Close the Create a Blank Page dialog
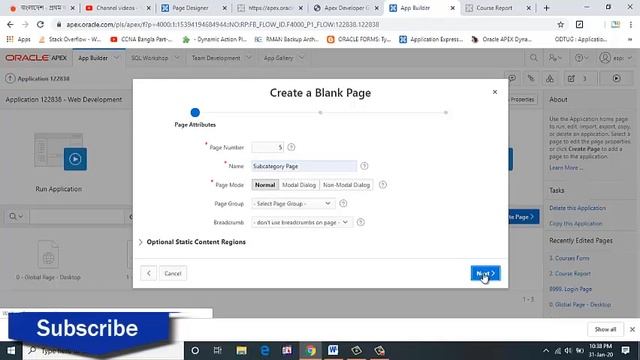The height and width of the screenshot is (360, 640). (x=495, y=92)
